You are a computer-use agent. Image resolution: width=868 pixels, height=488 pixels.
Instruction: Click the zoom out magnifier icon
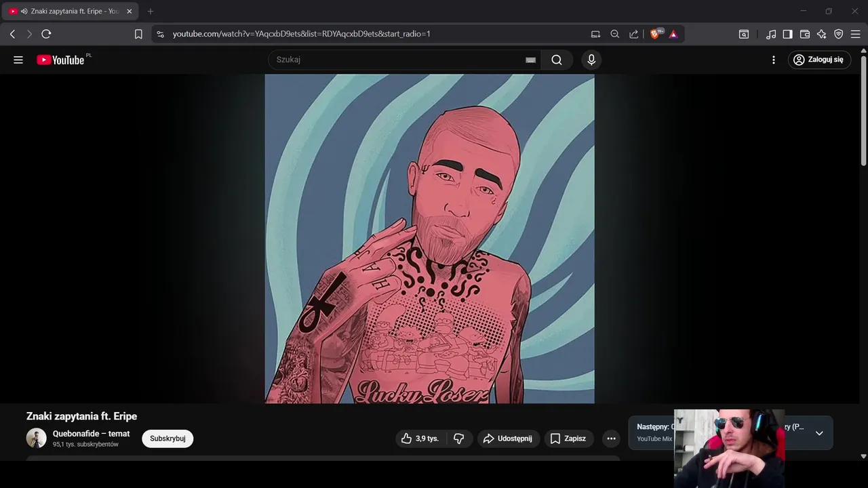614,34
